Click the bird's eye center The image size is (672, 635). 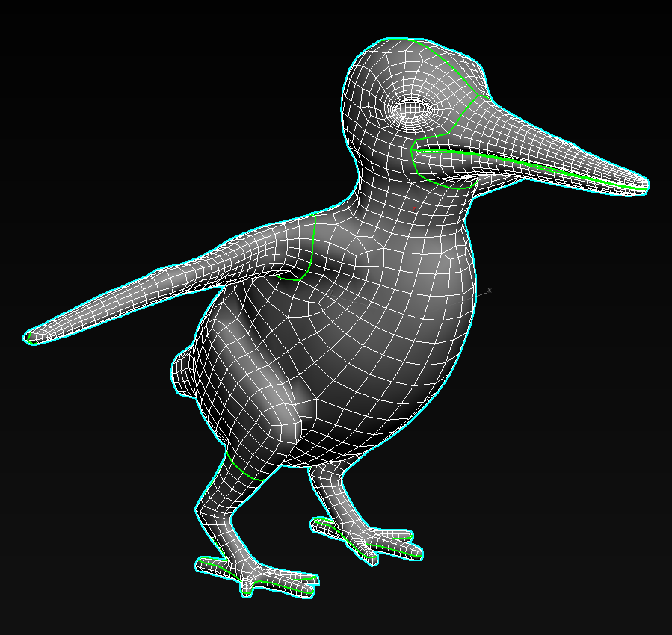[x=409, y=109]
